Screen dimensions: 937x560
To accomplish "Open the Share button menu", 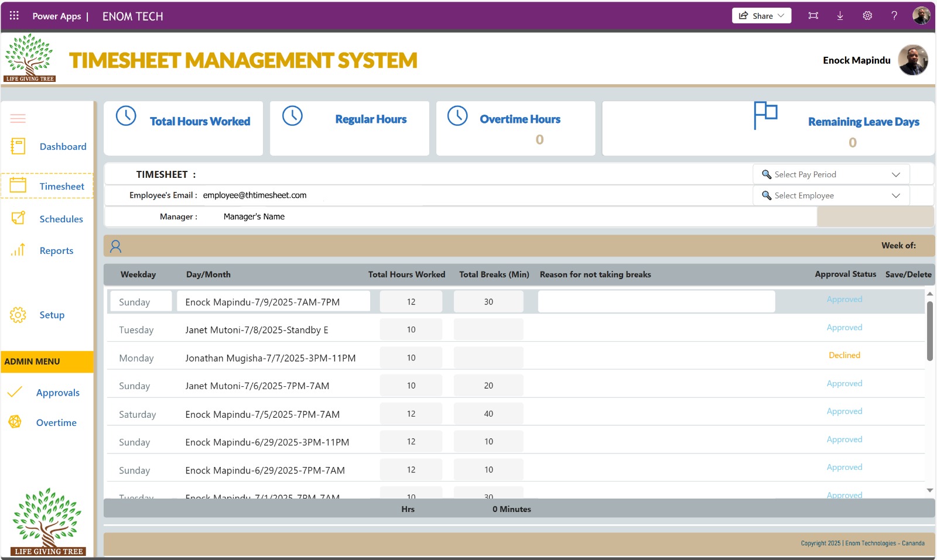I will click(761, 16).
